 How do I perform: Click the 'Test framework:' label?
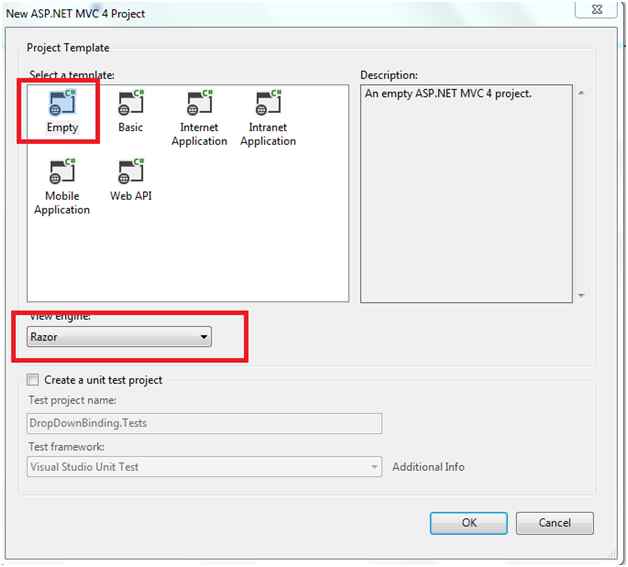tap(66, 446)
